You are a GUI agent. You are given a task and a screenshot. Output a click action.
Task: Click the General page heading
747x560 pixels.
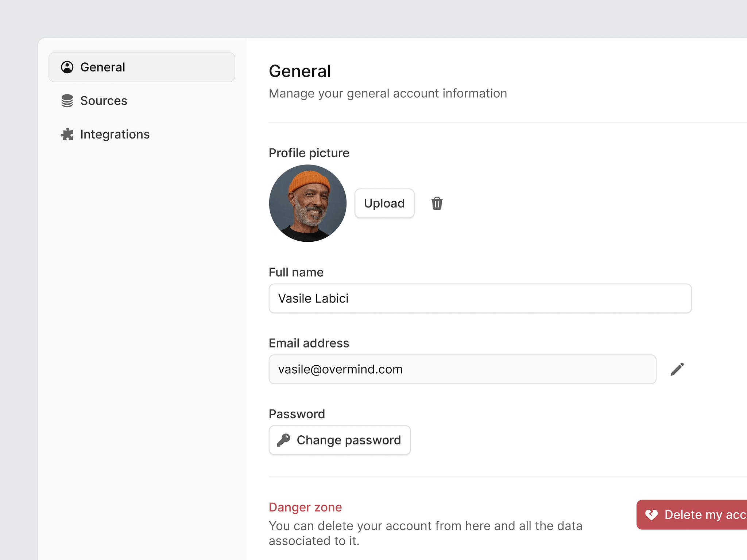click(x=300, y=71)
